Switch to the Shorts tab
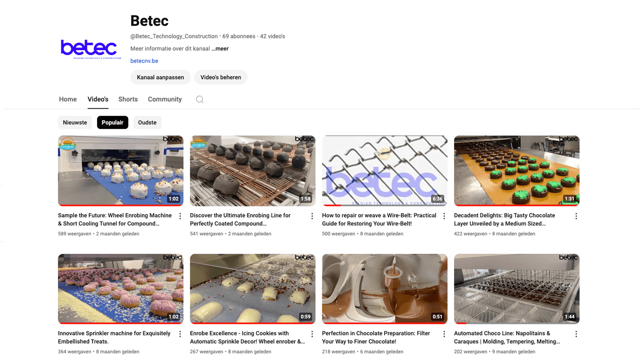The width and height of the screenshot is (640, 364). coord(128,99)
